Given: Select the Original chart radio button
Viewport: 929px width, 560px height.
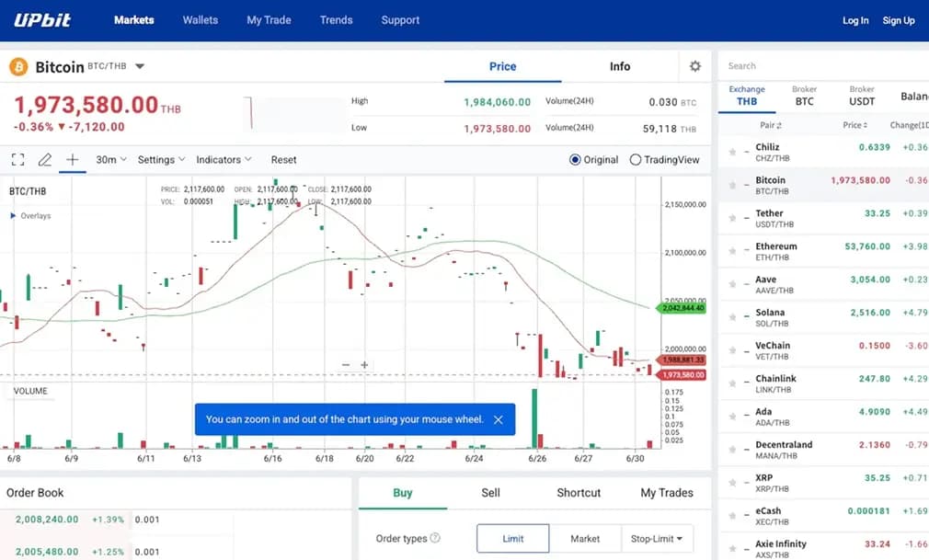Looking at the screenshot, I should click(575, 159).
